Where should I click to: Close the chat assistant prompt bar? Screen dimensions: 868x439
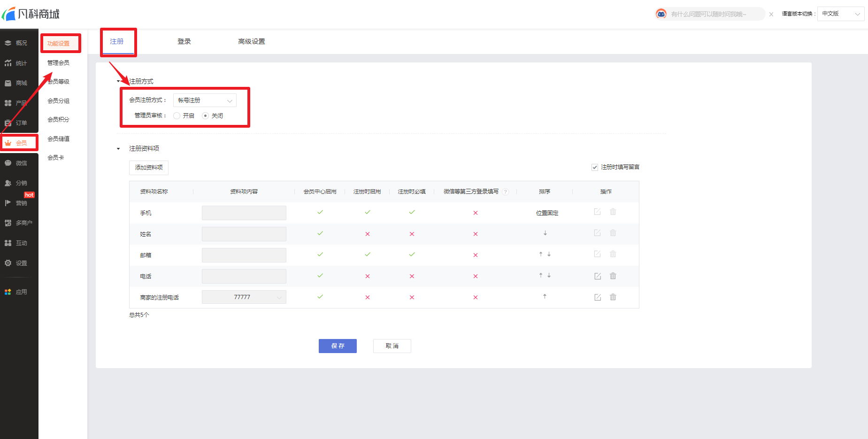tap(771, 14)
